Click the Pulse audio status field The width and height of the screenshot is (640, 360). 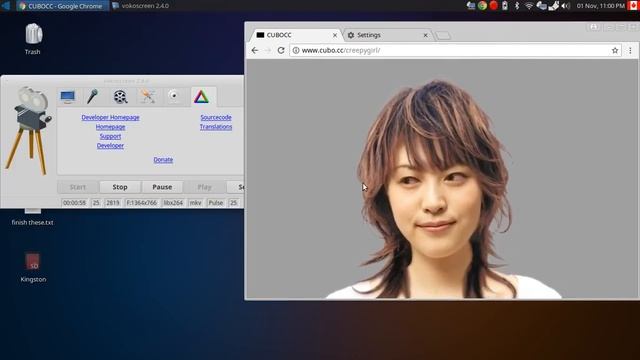(x=216, y=203)
